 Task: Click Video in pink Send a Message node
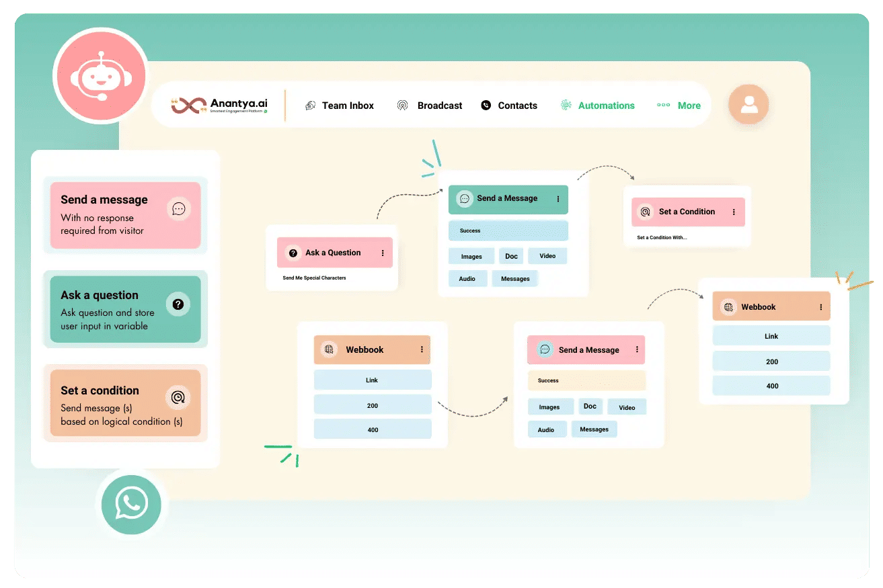[x=627, y=407]
